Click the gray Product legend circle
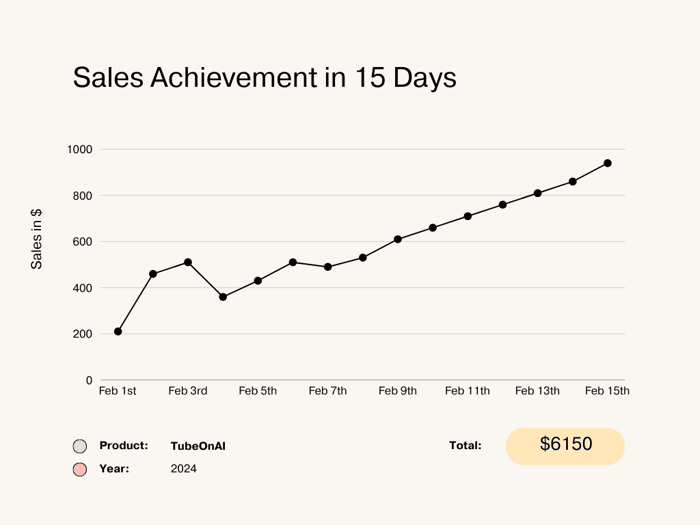The width and height of the screenshot is (700, 525). coord(80,446)
